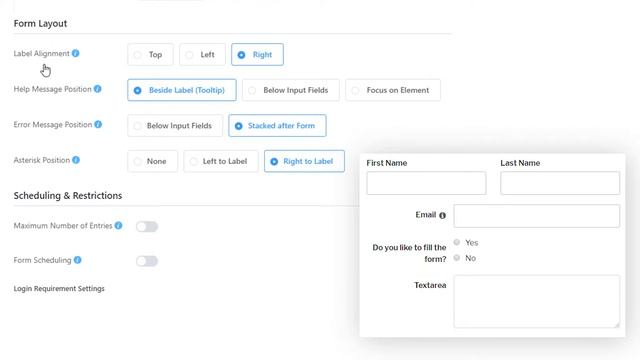
Task: Open the Label Alignment info tooltip icon
Action: point(76,53)
